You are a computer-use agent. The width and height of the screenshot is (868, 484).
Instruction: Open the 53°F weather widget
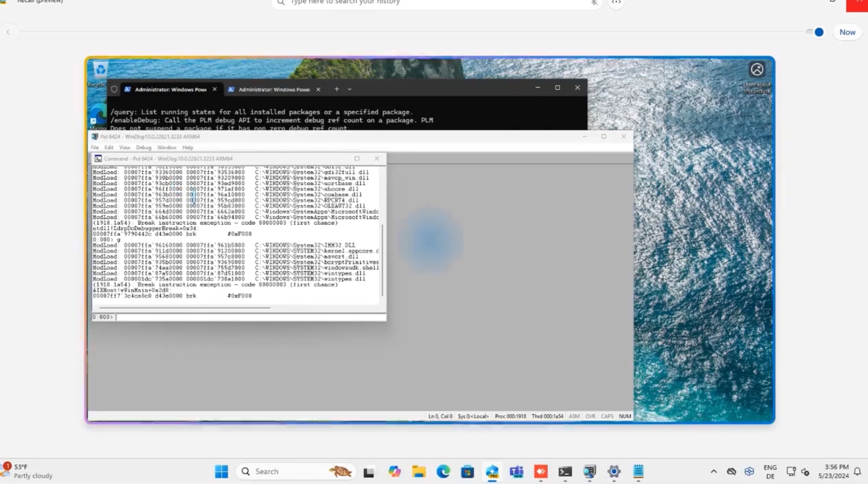[x=28, y=472]
